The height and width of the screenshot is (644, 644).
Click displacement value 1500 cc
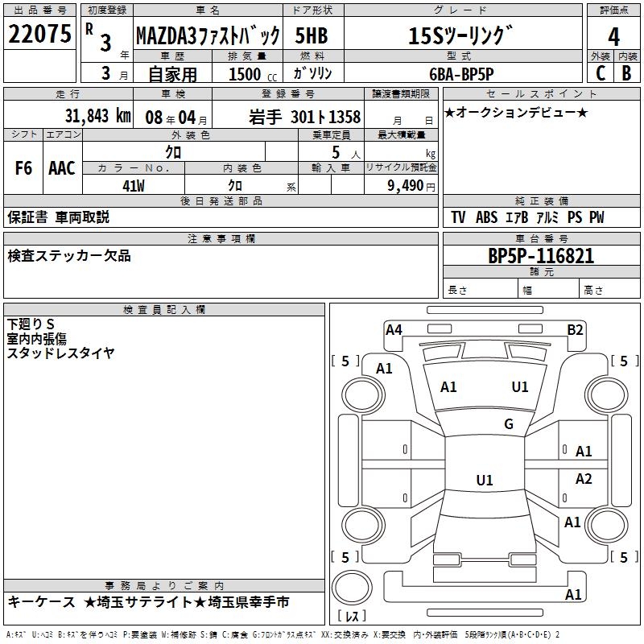(253, 74)
